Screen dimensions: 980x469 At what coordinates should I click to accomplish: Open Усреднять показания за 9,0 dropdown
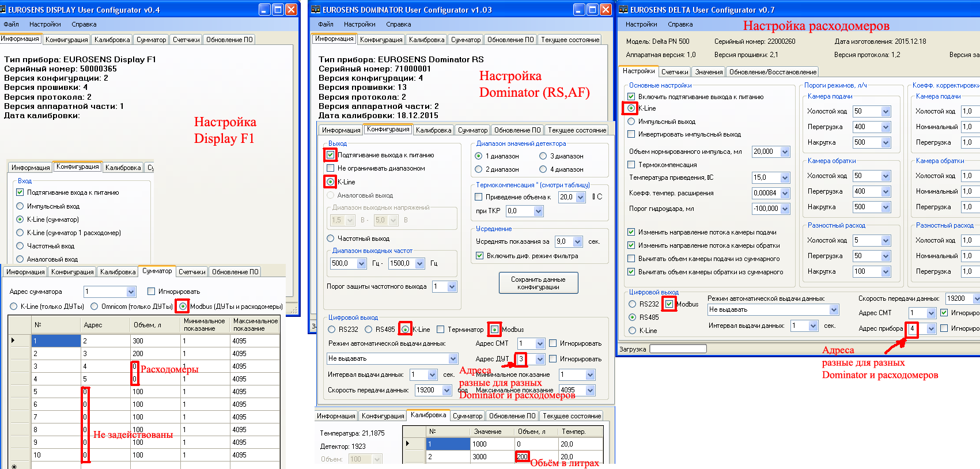577,241
